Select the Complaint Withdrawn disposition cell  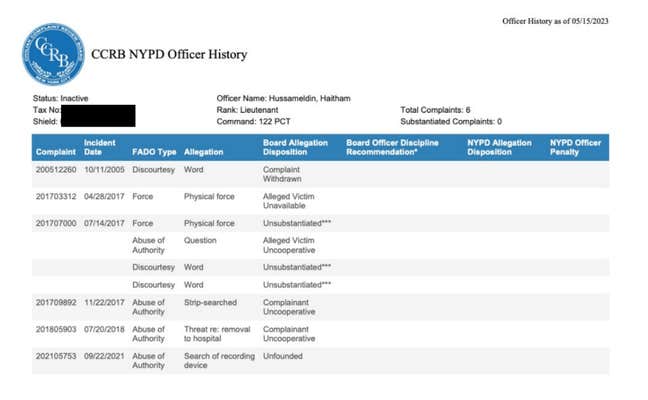click(x=285, y=174)
